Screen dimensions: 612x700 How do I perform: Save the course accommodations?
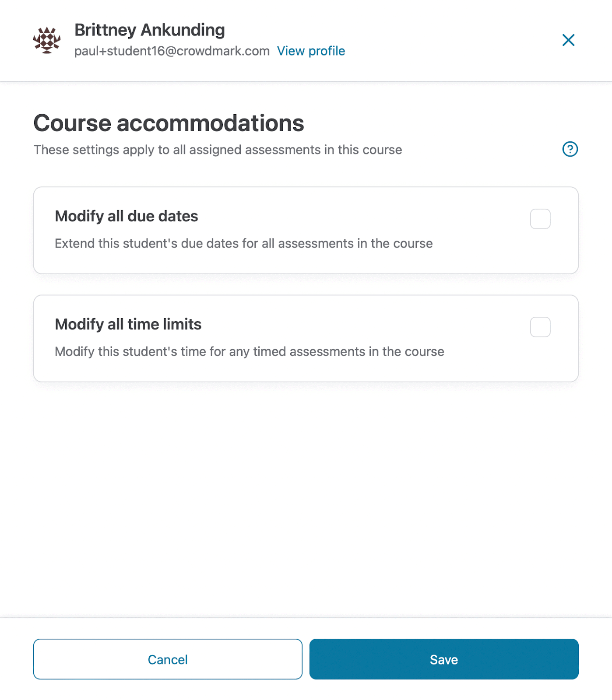(443, 659)
